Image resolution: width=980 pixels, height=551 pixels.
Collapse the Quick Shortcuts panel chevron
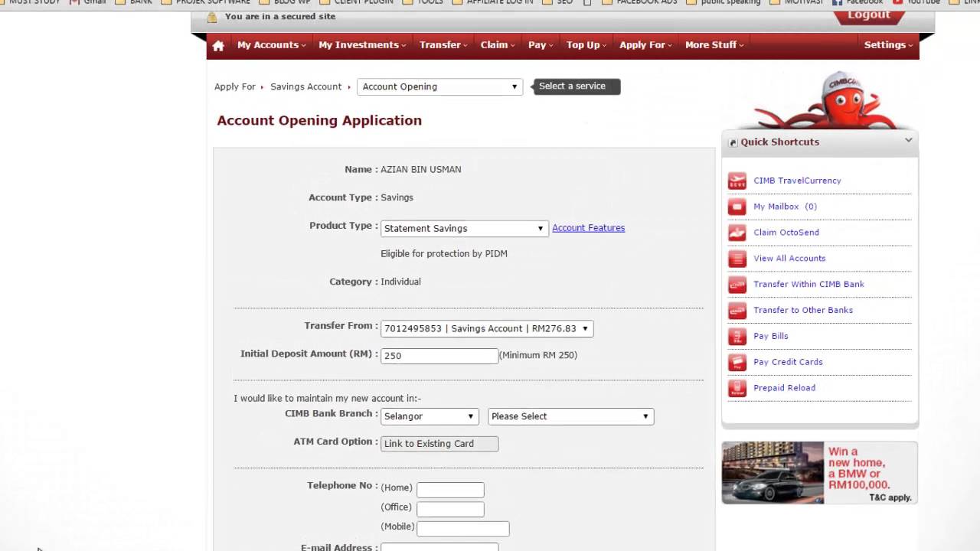908,140
